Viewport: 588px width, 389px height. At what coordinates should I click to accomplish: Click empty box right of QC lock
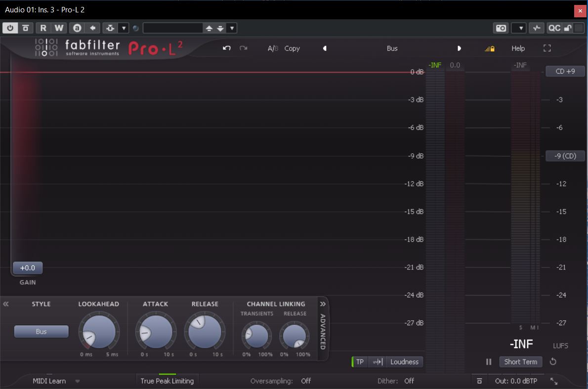579,28
